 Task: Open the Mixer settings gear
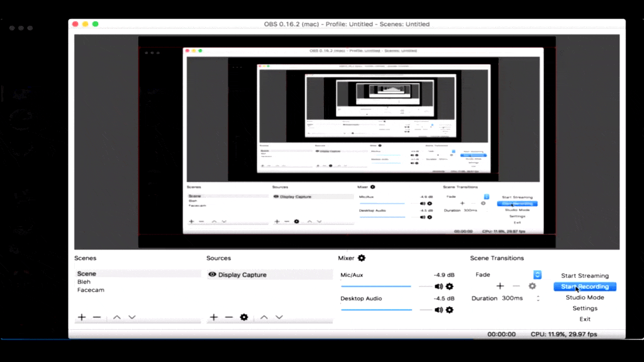coord(362,258)
